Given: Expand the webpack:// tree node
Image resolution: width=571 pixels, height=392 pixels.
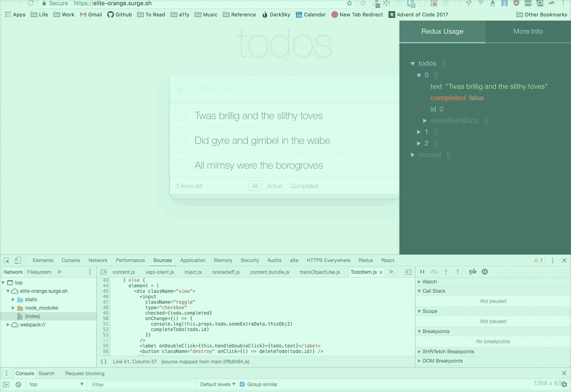Looking at the screenshot, I should point(8,325).
